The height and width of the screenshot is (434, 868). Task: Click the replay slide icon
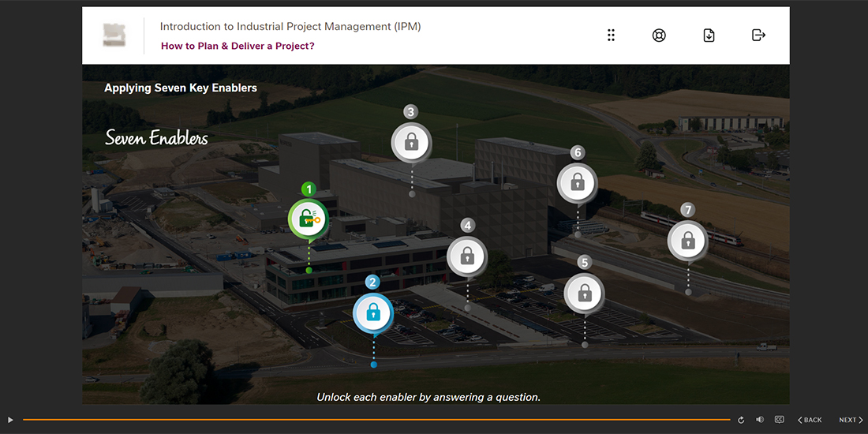click(x=741, y=420)
